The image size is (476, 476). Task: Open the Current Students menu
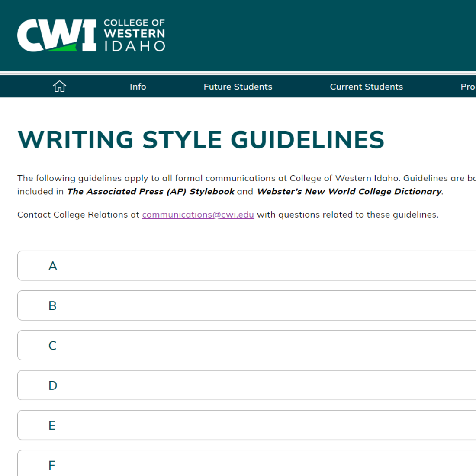pos(366,87)
